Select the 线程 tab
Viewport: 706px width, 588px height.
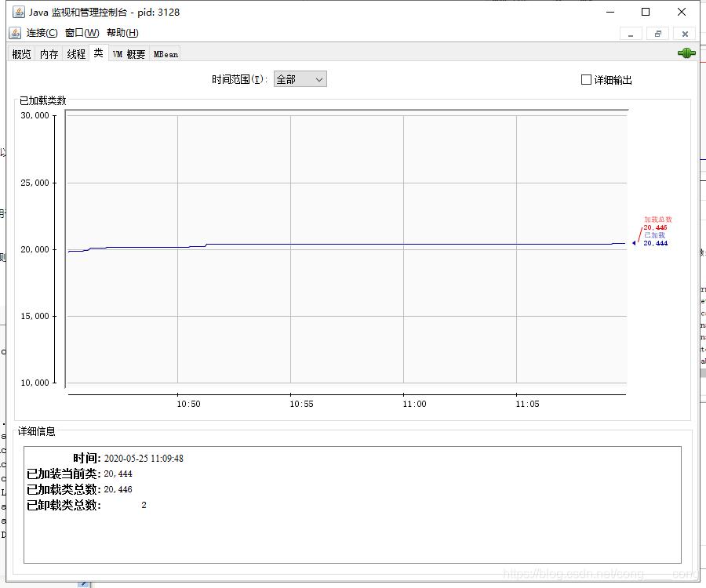click(x=75, y=53)
